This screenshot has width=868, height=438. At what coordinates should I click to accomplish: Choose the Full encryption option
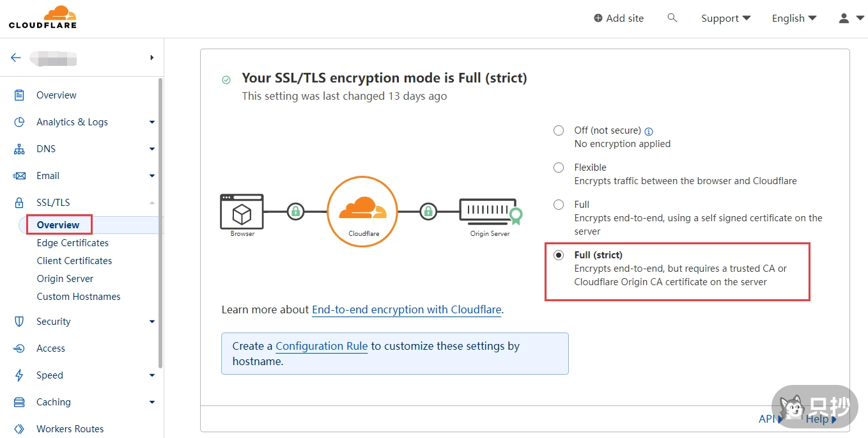point(558,204)
